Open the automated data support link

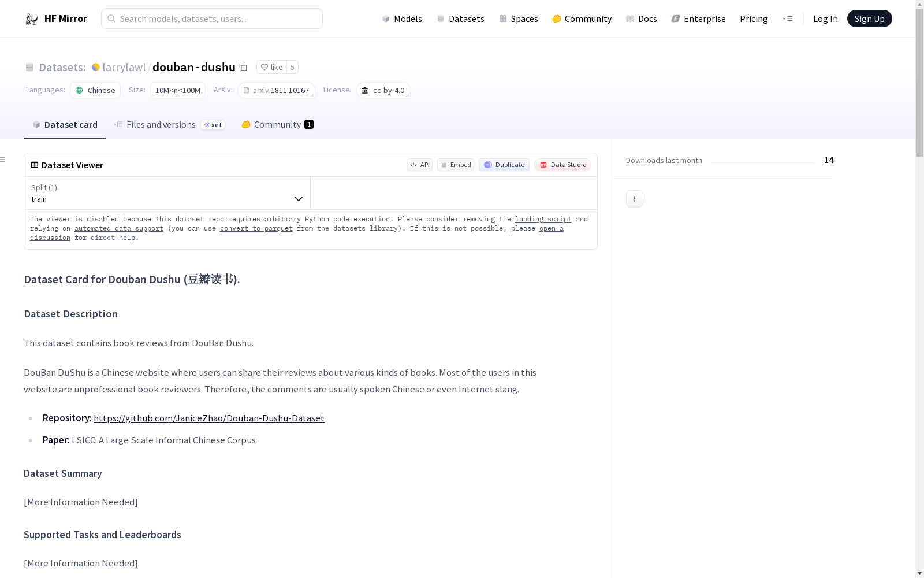coord(119,228)
